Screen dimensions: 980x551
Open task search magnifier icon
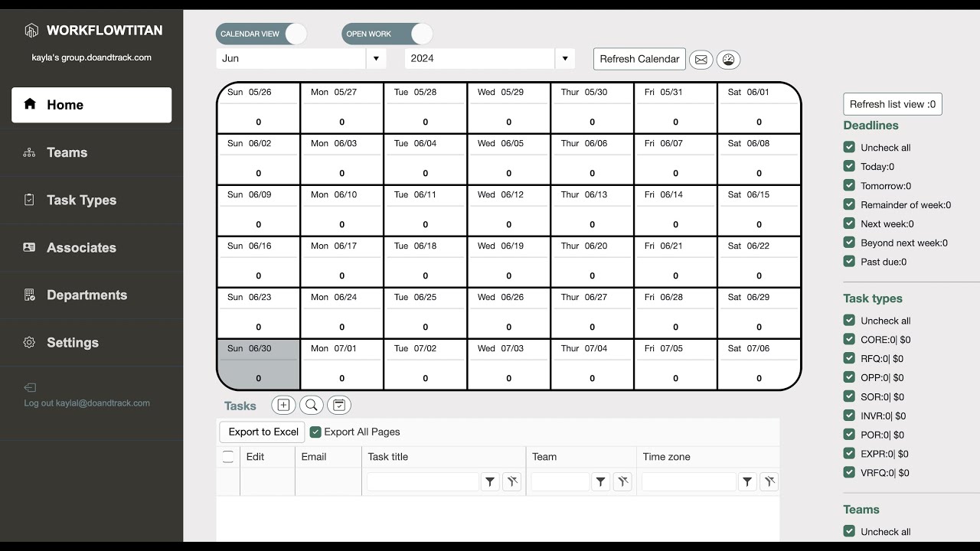pyautogui.click(x=311, y=406)
